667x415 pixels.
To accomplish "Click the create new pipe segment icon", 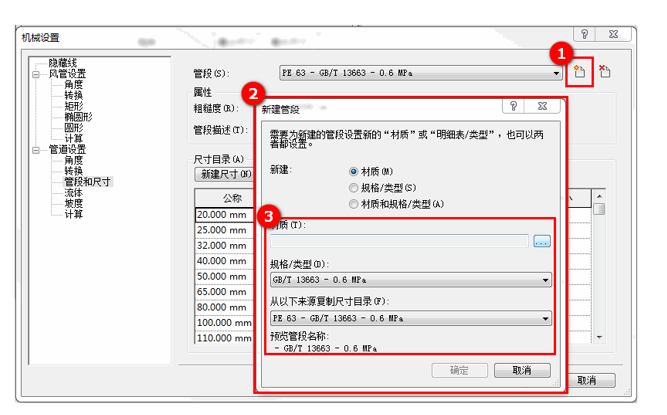I will point(579,73).
